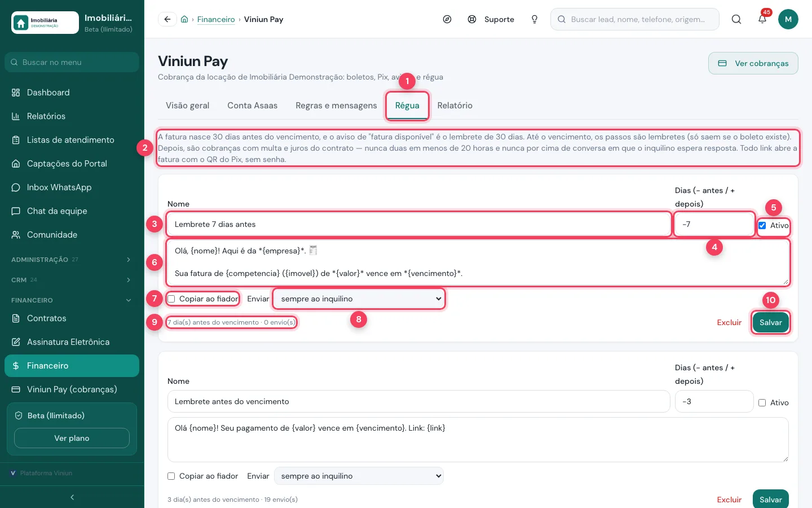Click the lightbulb tips icon

(x=535, y=19)
